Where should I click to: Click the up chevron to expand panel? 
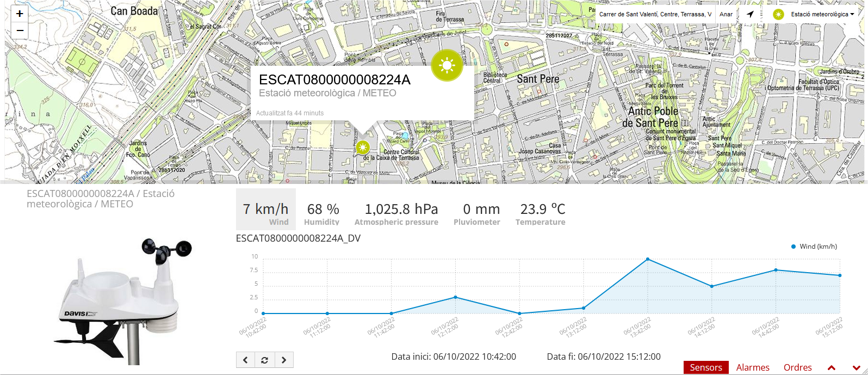click(831, 368)
